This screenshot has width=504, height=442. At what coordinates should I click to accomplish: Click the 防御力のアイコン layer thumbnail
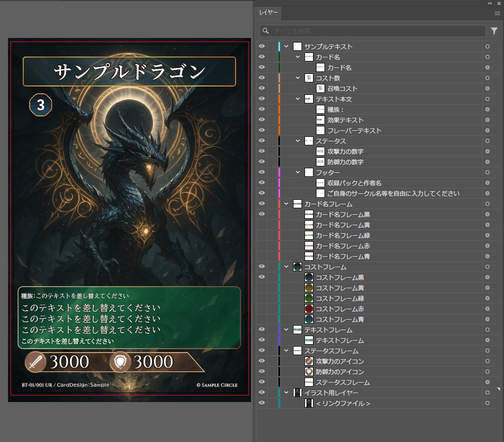(309, 372)
